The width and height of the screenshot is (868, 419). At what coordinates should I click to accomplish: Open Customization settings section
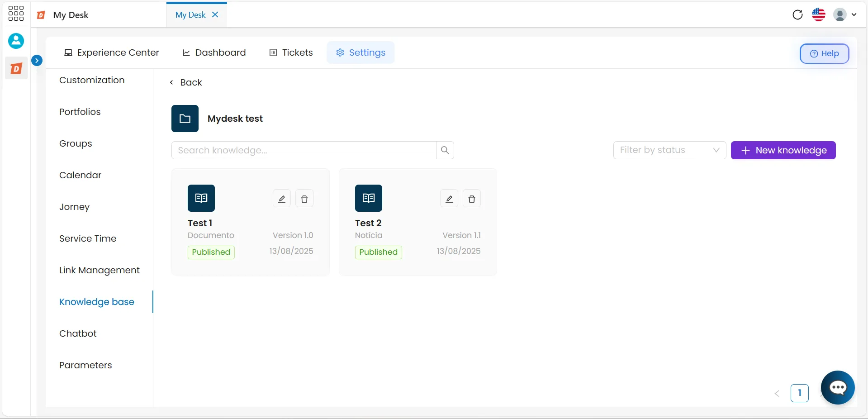(x=92, y=80)
